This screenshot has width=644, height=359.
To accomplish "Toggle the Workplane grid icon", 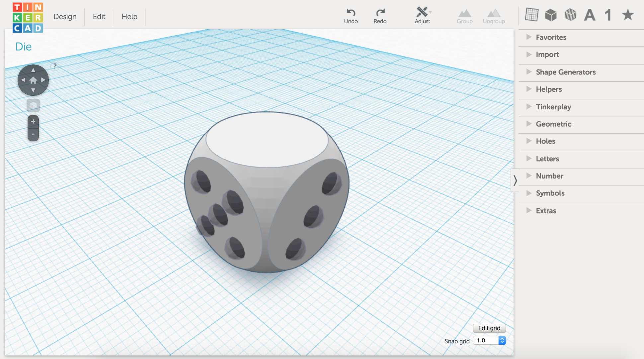I will [x=531, y=15].
